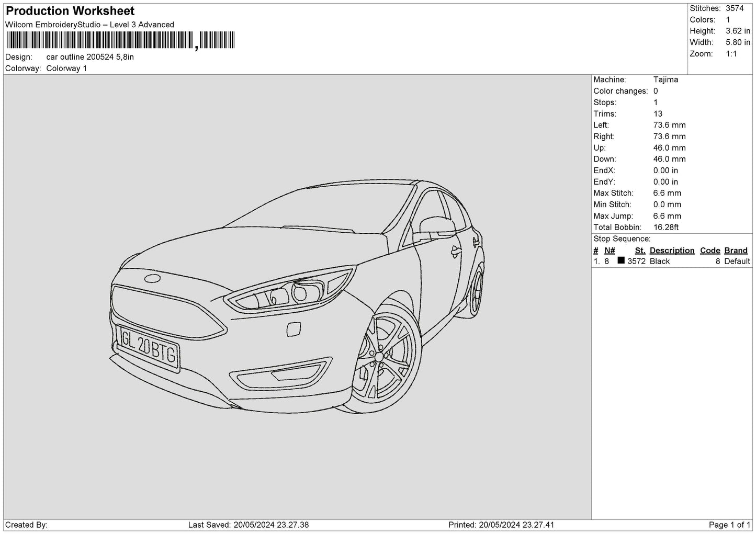
Task: Click the Code column header
Action: [x=710, y=251]
